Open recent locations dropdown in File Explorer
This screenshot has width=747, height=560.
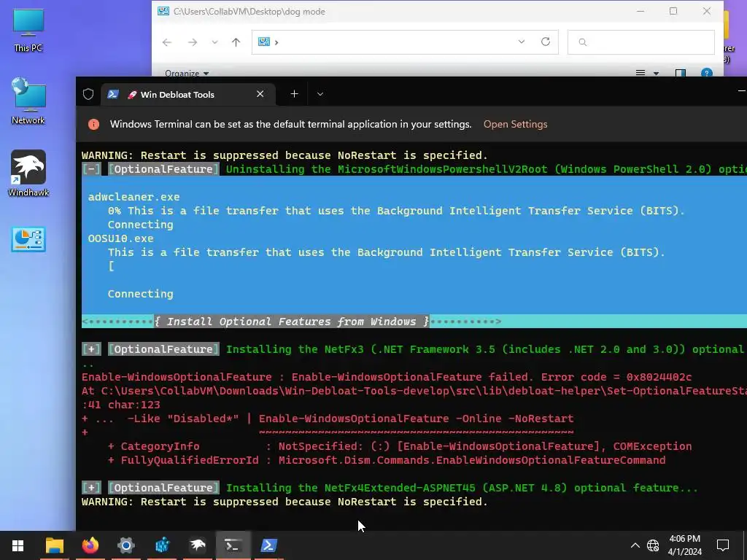(x=215, y=42)
